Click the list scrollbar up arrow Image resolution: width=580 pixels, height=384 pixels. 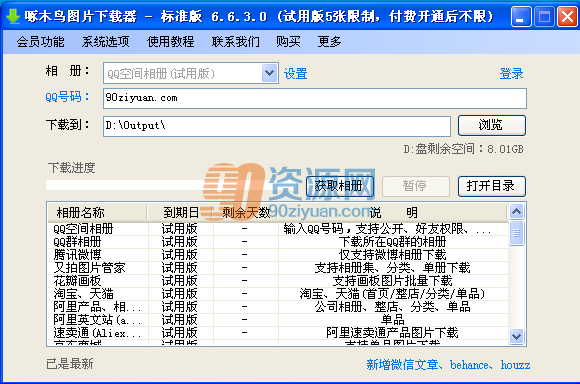point(516,211)
